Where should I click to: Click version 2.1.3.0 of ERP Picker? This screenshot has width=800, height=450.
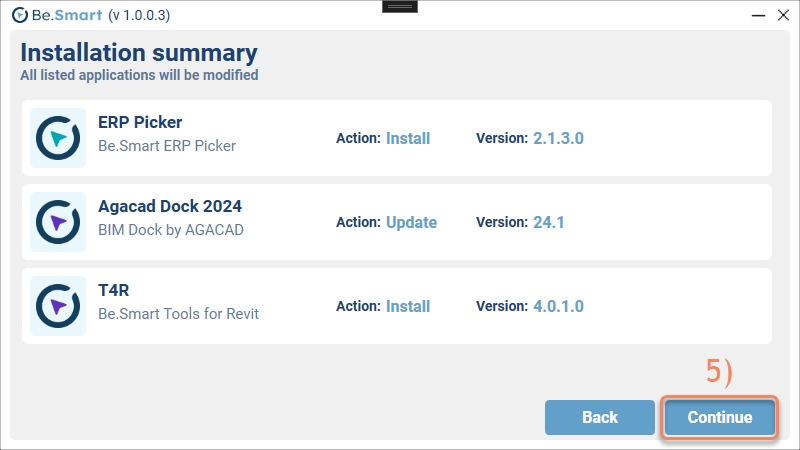tap(558, 138)
